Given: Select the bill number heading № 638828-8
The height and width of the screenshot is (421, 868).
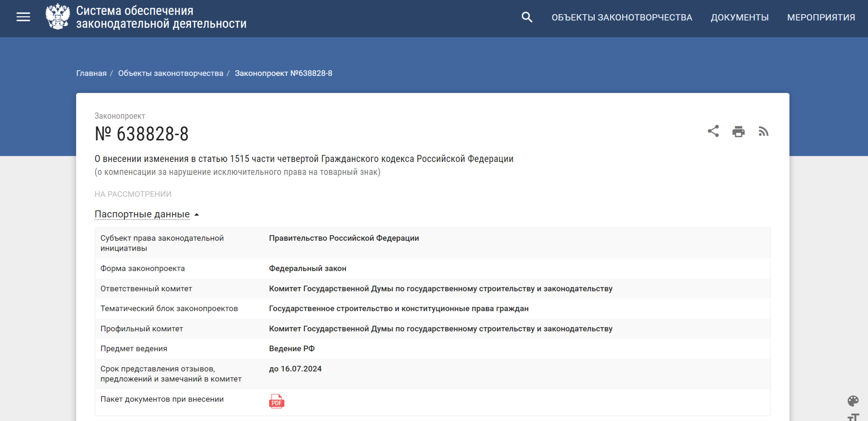Looking at the screenshot, I should pos(141,134).
